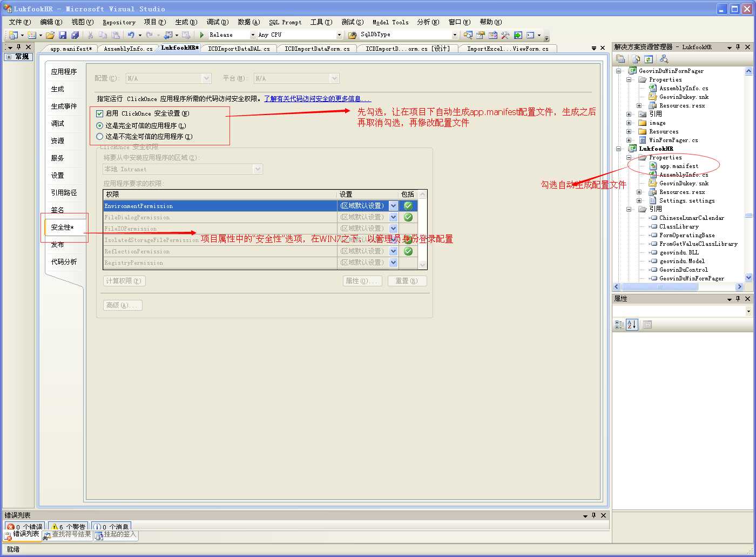
Task: Click the Cut scissors icon
Action: point(90,35)
